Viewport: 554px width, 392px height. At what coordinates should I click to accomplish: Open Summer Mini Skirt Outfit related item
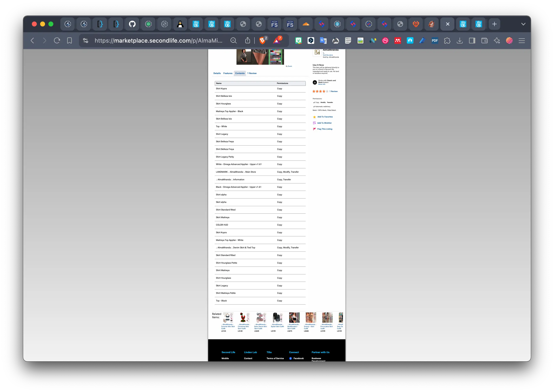(228, 326)
